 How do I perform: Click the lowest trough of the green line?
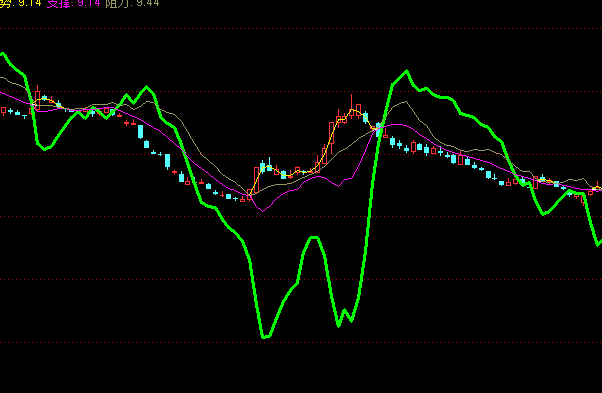265,337
